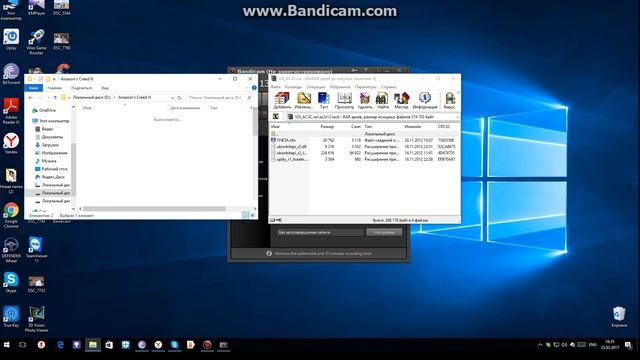Click the Wise Game Booster desktop icon

[36, 42]
